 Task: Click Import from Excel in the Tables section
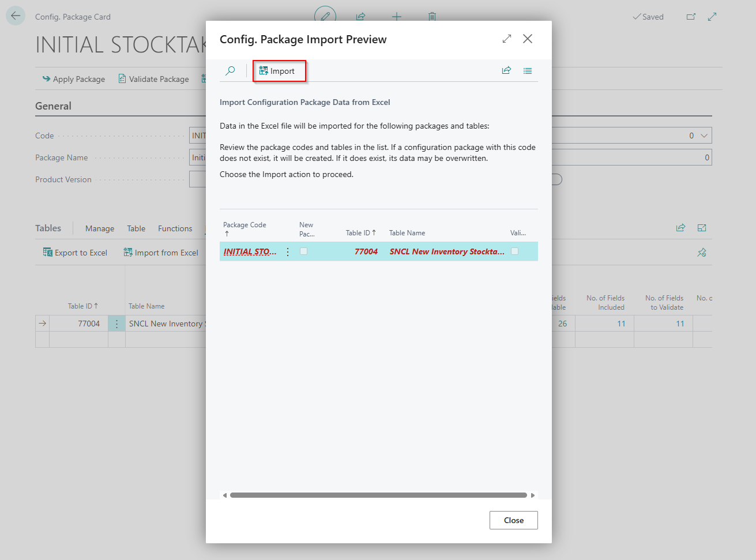click(161, 253)
